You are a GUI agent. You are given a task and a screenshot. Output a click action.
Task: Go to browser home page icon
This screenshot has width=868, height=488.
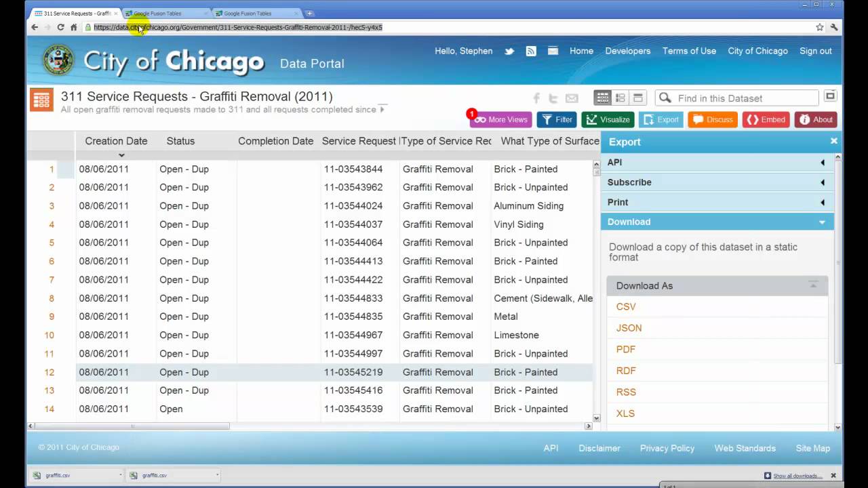coord(73,27)
